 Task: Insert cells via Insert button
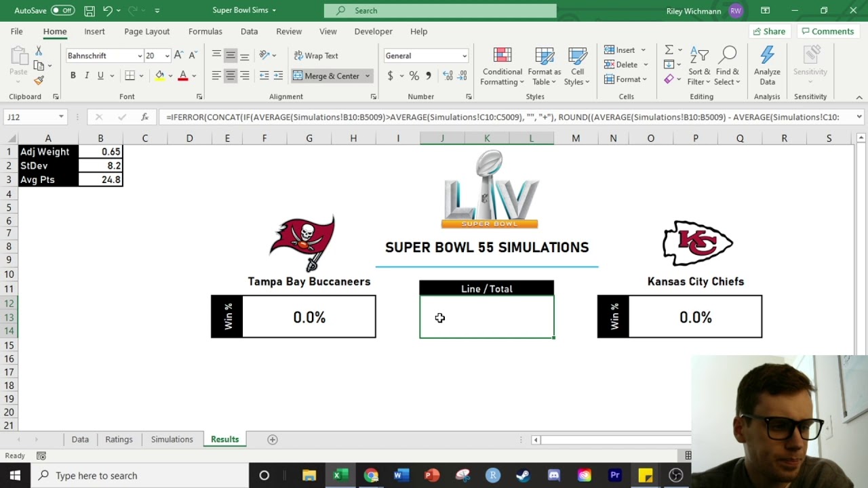click(620, 49)
